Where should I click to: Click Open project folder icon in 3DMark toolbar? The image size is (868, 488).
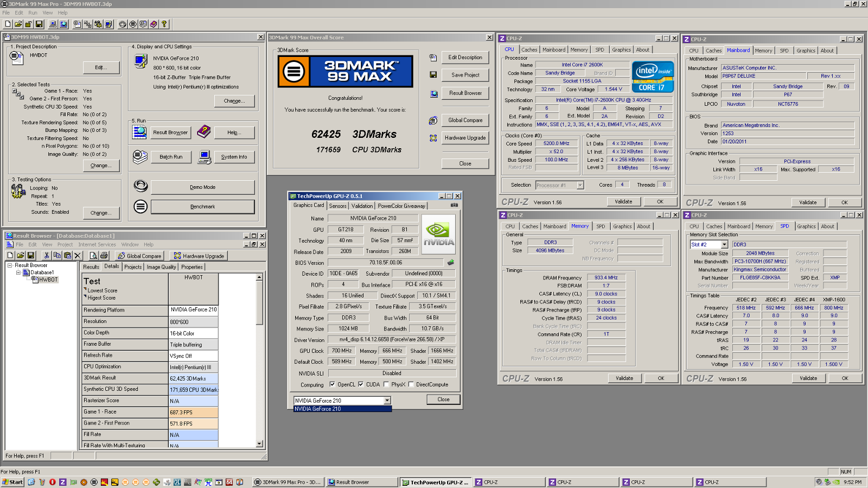pos(18,24)
